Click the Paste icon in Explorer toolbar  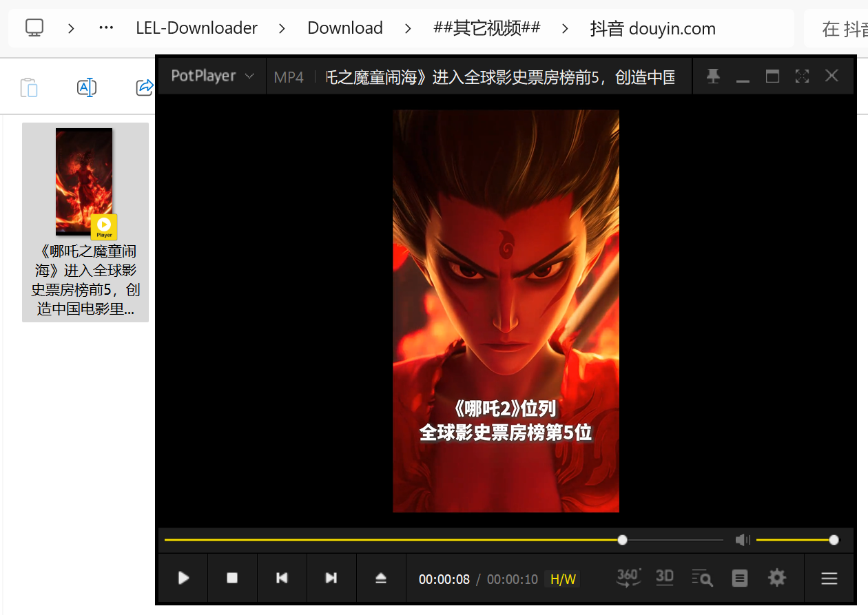point(28,87)
